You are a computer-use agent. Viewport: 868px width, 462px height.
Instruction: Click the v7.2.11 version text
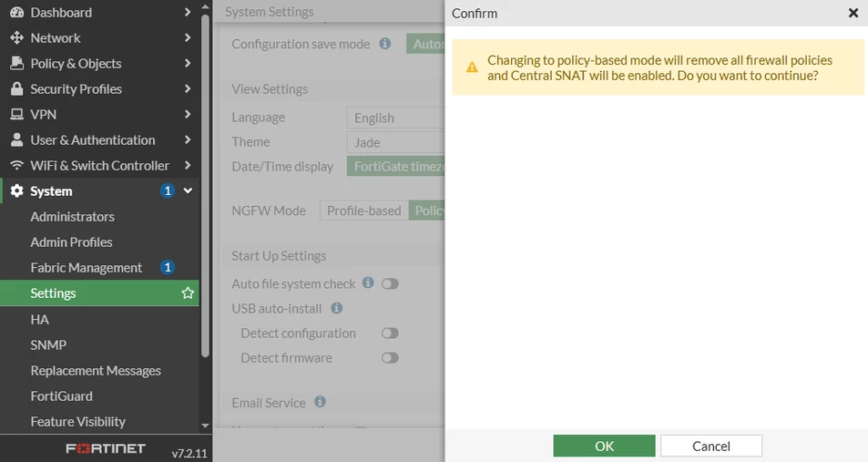pyautogui.click(x=189, y=453)
